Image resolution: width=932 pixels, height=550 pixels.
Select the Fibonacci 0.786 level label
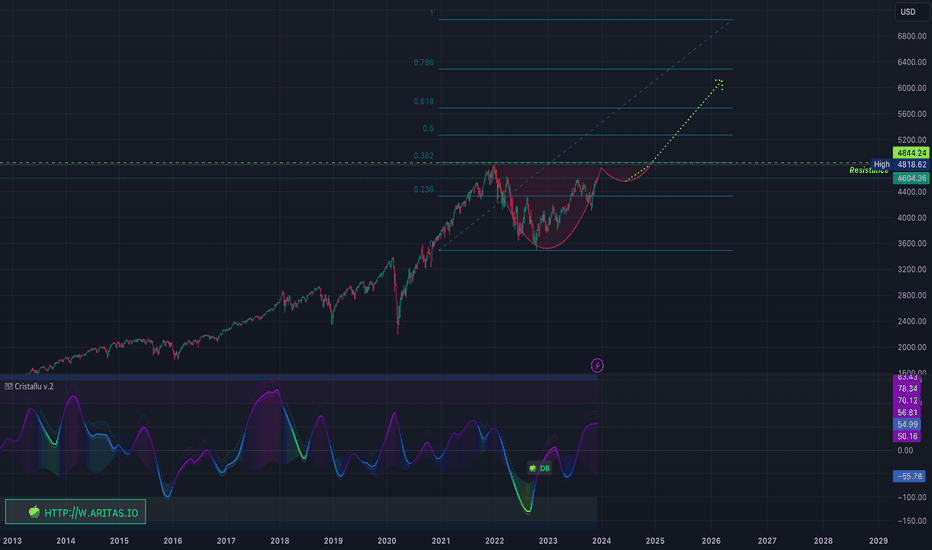coord(424,62)
